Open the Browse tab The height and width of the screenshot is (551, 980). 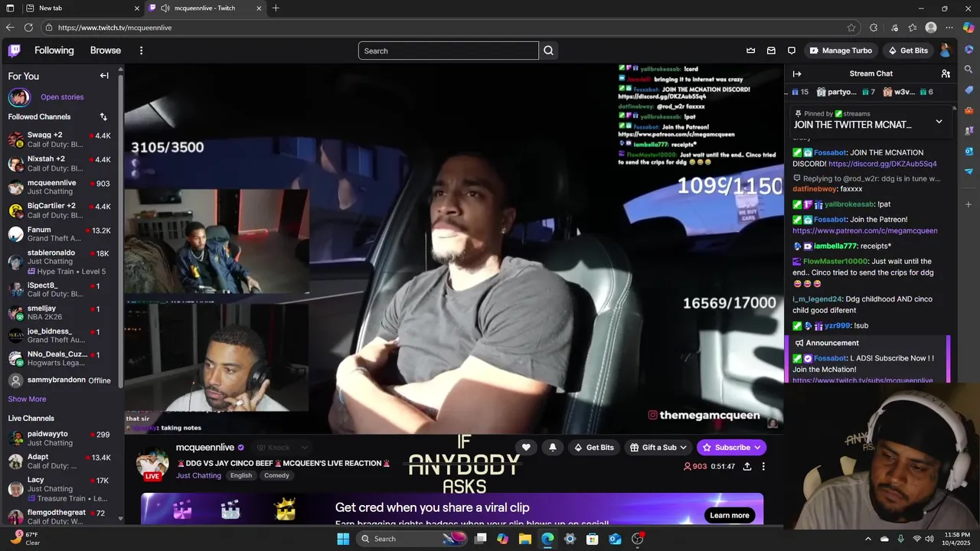106,51
